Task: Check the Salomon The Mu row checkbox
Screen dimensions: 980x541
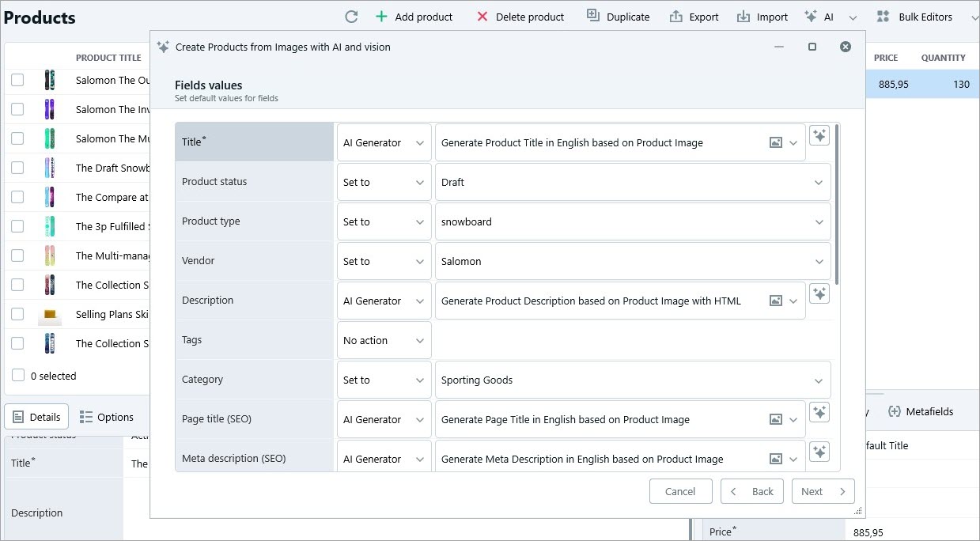Action: coord(17,138)
